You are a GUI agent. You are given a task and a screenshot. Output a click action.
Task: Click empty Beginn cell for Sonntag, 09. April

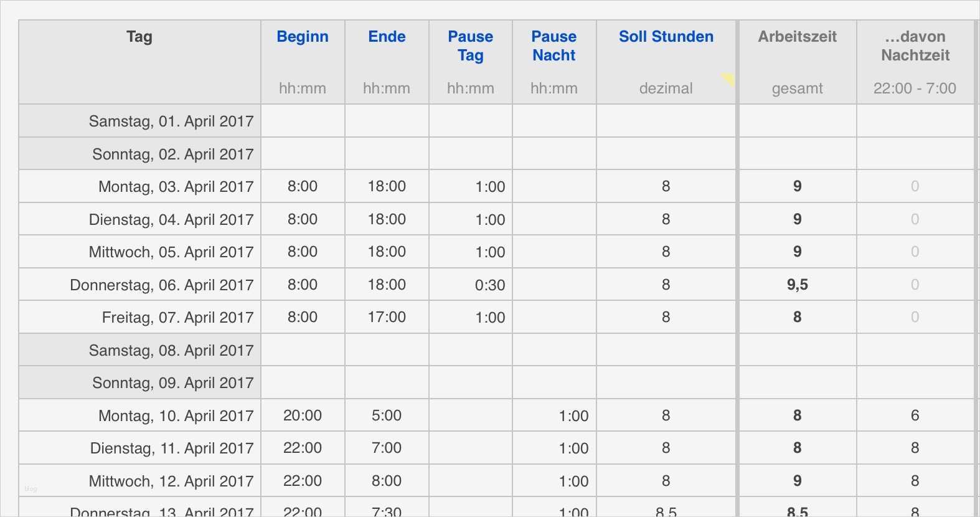(x=303, y=382)
